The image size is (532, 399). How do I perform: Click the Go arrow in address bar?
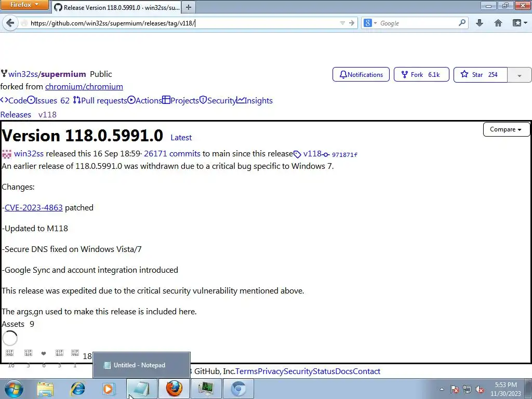(x=352, y=23)
